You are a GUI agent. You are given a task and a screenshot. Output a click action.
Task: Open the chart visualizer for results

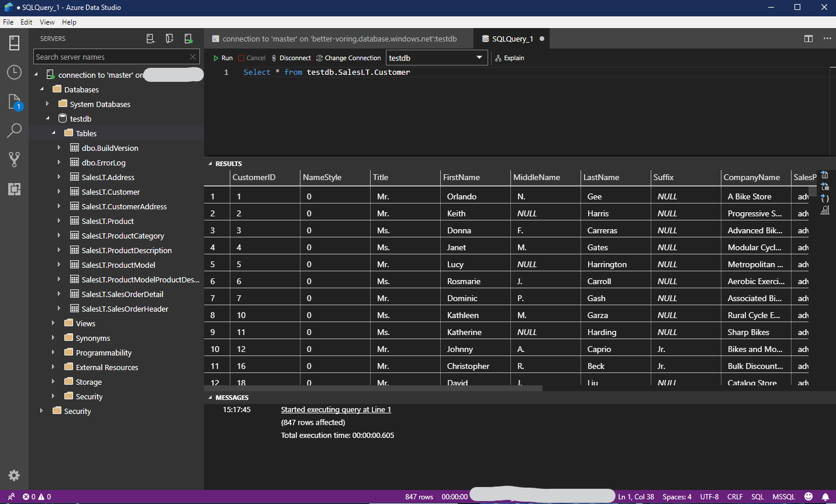pos(824,210)
